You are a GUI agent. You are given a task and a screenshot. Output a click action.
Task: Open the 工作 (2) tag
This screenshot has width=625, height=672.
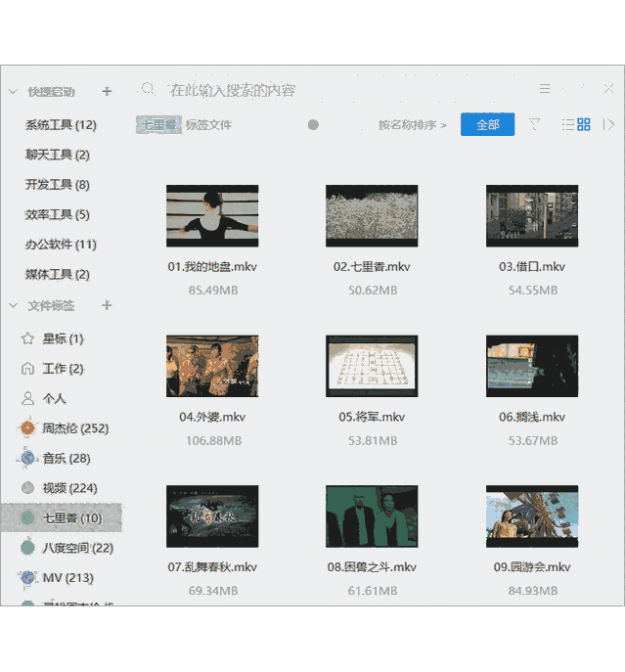click(64, 369)
